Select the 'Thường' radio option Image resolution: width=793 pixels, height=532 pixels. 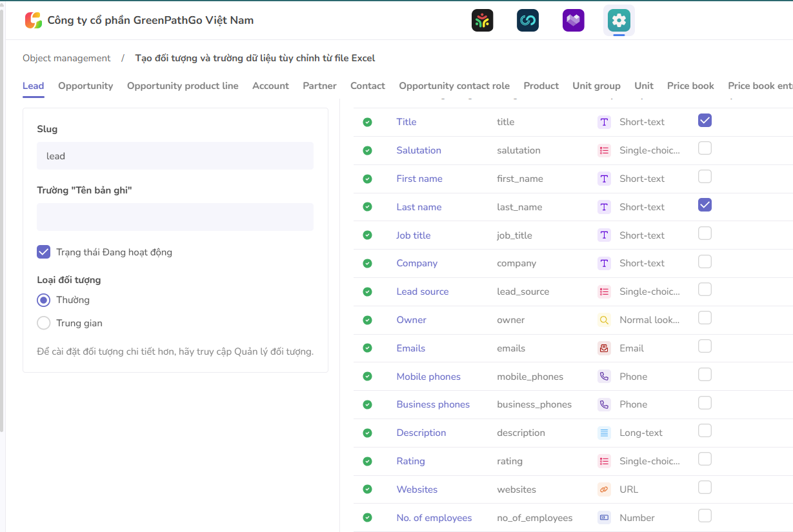point(44,300)
